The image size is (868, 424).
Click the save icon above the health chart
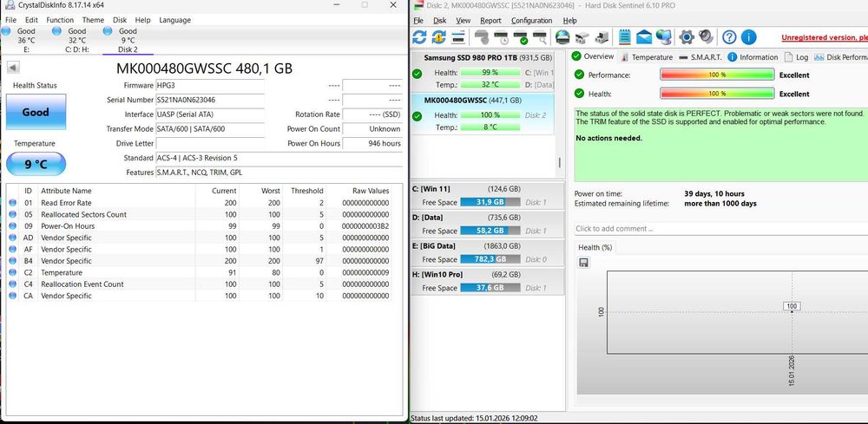[583, 263]
